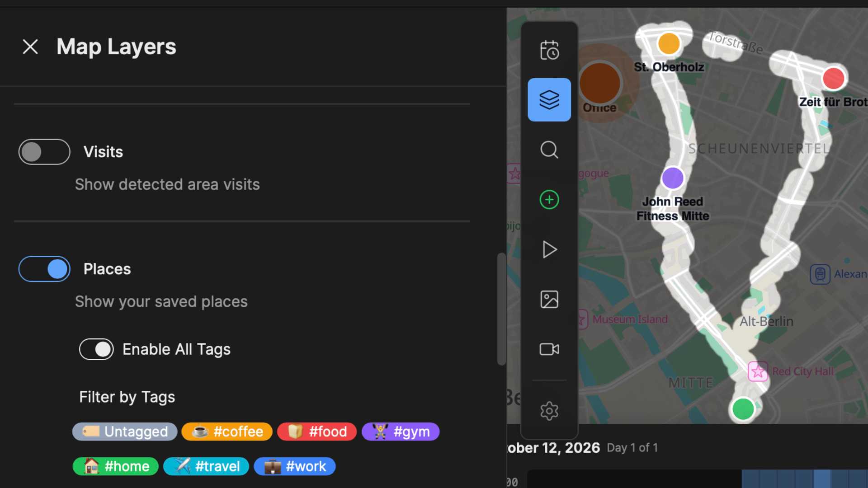Click the 'Day 1 of 1' label
868x488 pixels.
632,448
